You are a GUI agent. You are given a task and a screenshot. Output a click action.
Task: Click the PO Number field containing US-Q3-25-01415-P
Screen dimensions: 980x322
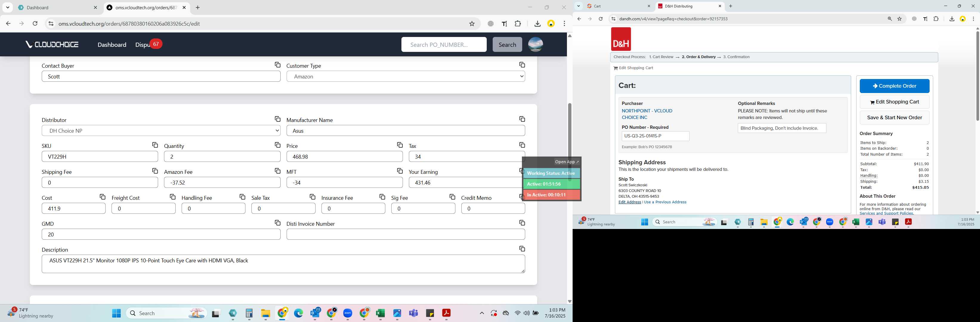coord(655,136)
